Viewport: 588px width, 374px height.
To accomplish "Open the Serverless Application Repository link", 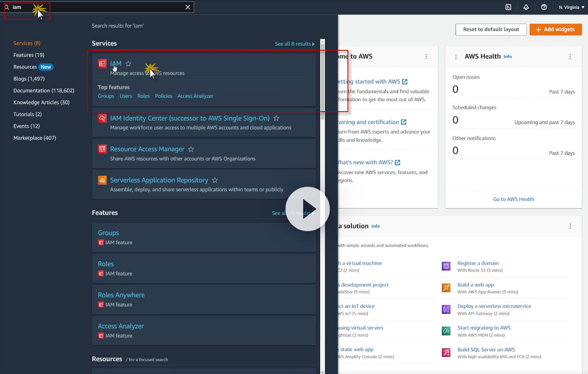I will coord(159,180).
